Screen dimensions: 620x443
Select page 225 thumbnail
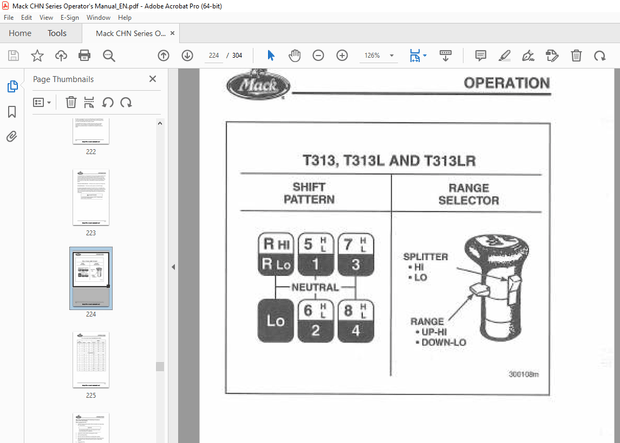point(91,360)
